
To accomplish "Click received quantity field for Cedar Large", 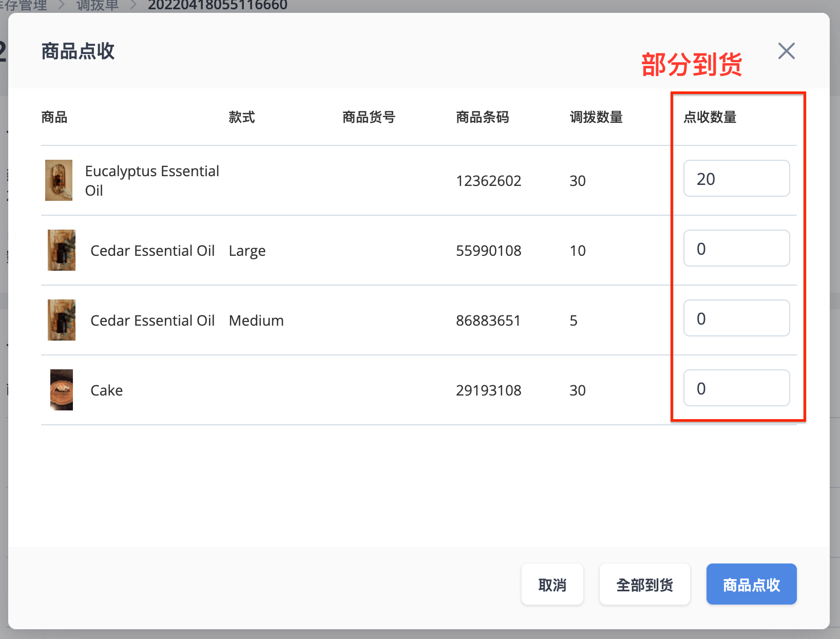I will (x=736, y=248).
